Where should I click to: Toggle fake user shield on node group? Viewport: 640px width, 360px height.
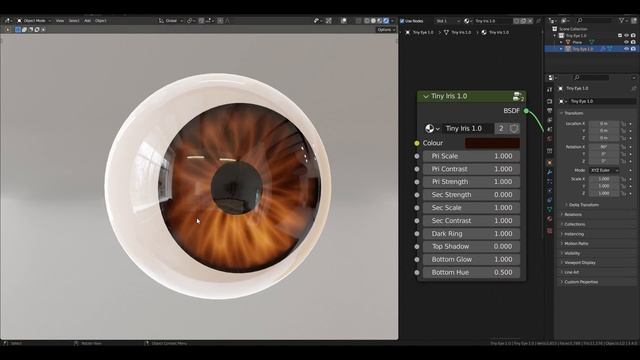click(514, 129)
